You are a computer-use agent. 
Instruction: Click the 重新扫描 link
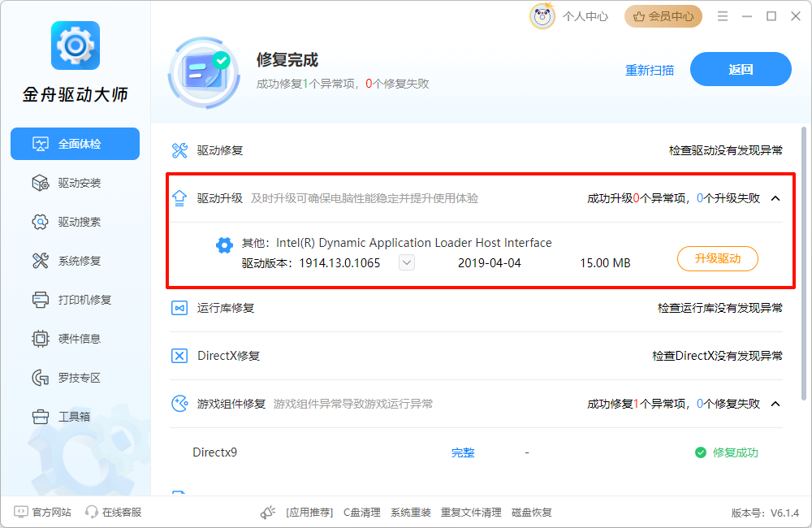coord(649,70)
